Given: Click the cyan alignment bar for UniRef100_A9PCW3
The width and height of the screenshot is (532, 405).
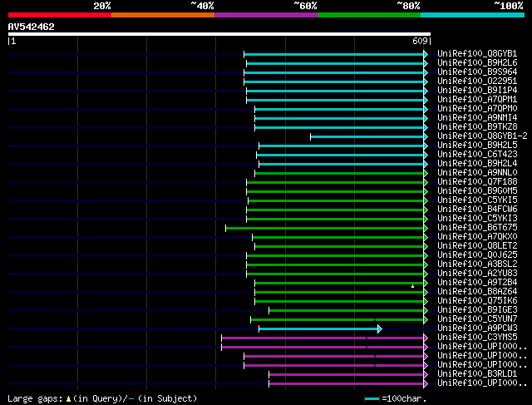Looking at the screenshot, I should coord(318,328).
